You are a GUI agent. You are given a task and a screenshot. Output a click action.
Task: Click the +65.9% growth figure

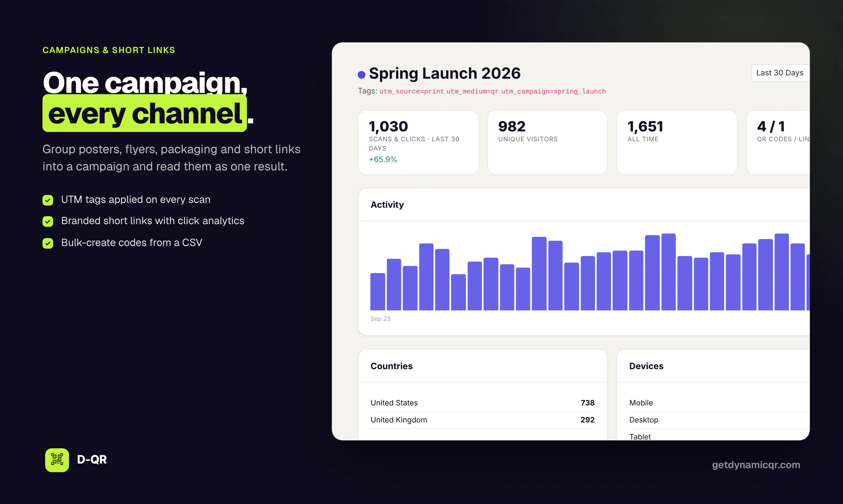point(383,159)
